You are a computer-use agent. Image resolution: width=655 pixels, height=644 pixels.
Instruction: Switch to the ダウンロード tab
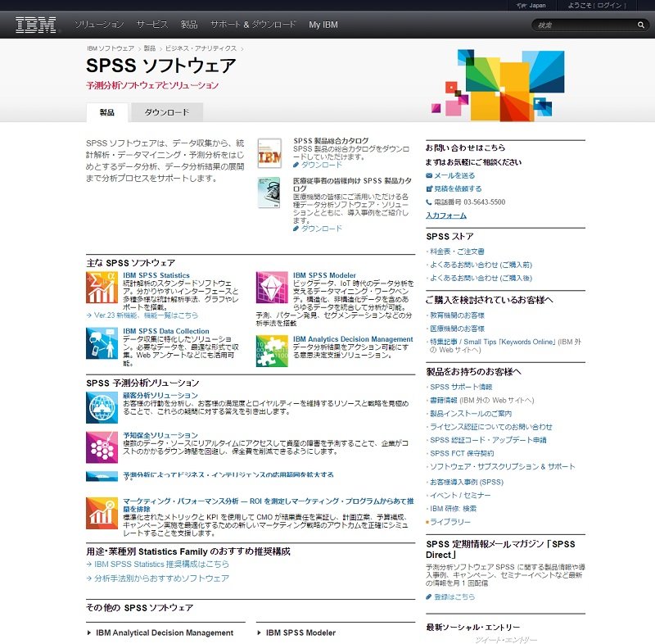167,112
